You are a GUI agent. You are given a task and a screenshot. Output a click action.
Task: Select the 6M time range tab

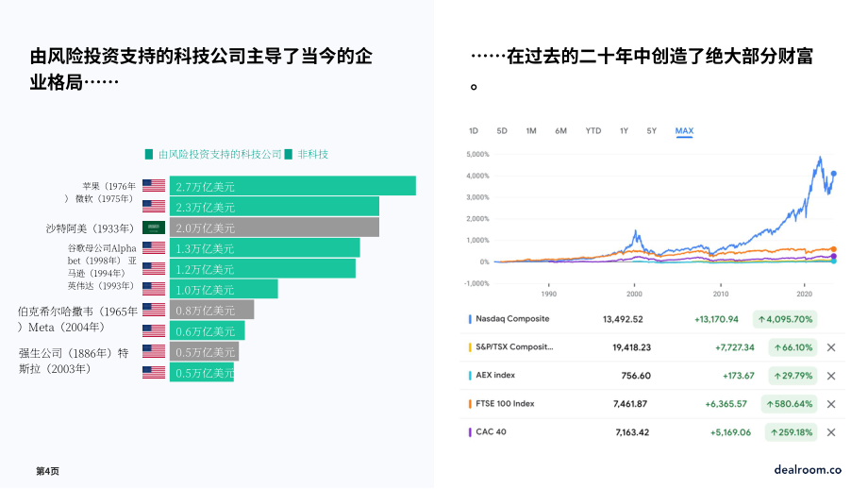click(x=560, y=130)
